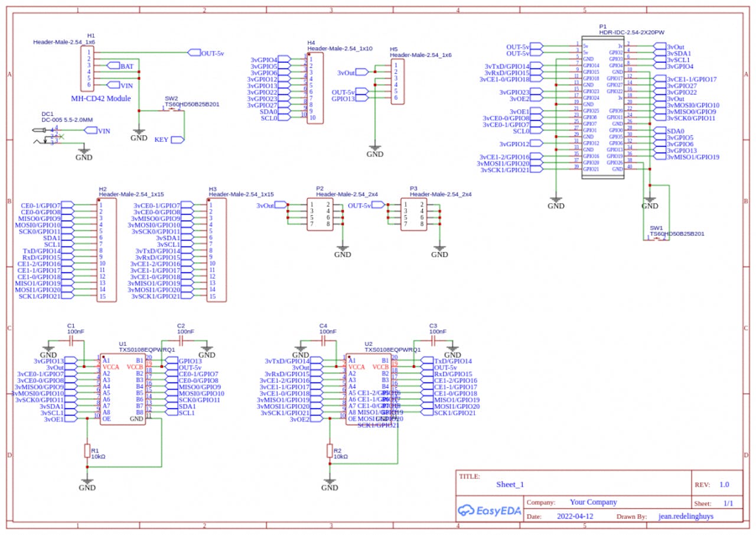Select capacitor C1 100nF symbol
The width and height of the screenshot is (756, 535).
(74, 341)
